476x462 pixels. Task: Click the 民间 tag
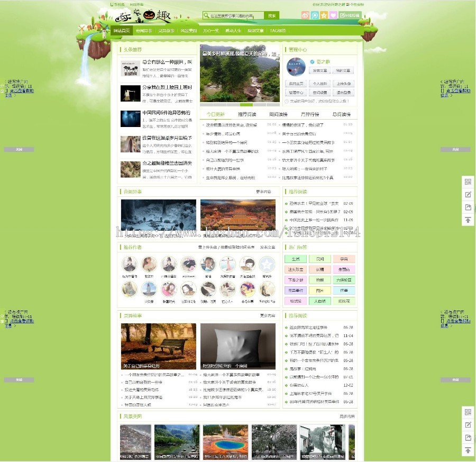tap(319, 259)
